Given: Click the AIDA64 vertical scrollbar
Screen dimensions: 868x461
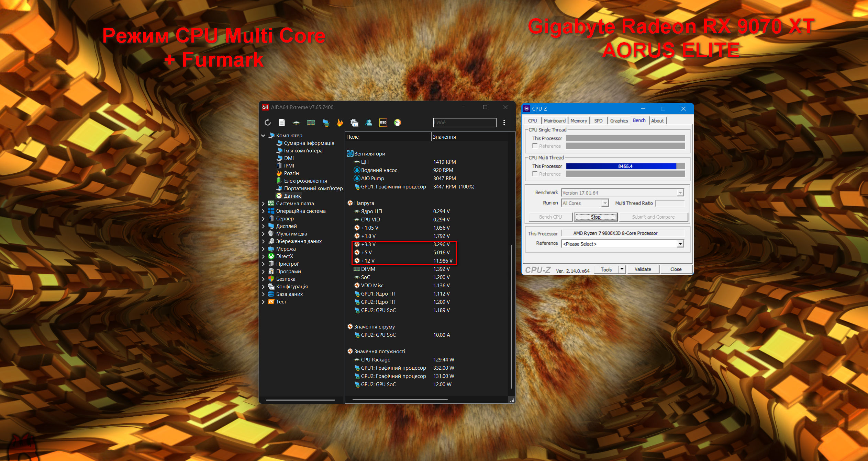Looking at the screenshot, I should [x=511, y=316].
